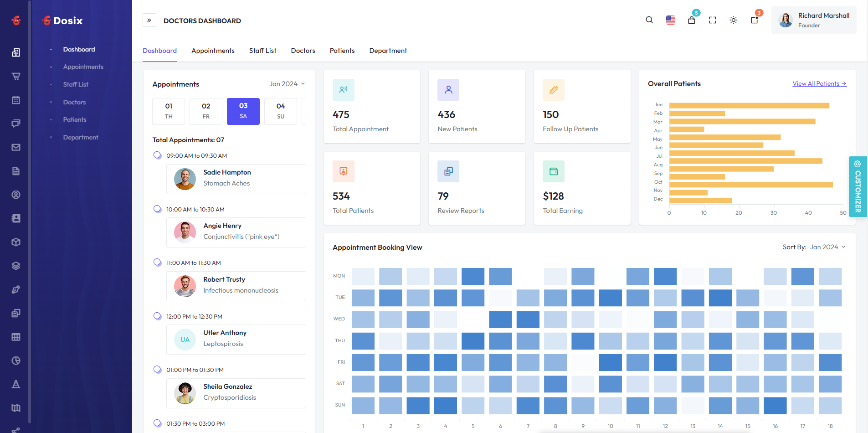Image resolution: width=868 pixels, height=433 pixels.
Task: Open the duplicate pages sidebar icon
Action: pos(16,313)
